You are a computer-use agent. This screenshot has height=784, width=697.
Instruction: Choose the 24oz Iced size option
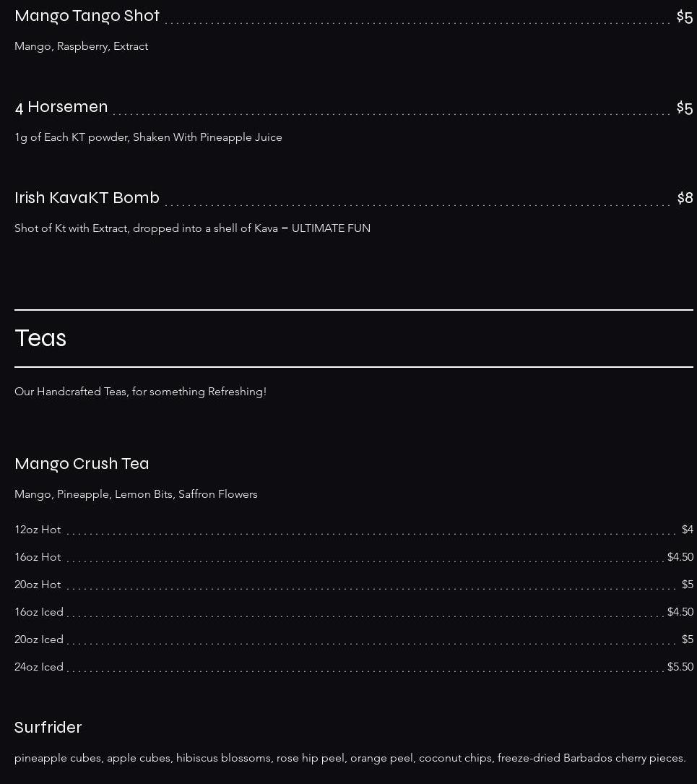click(x=39, y=667)
